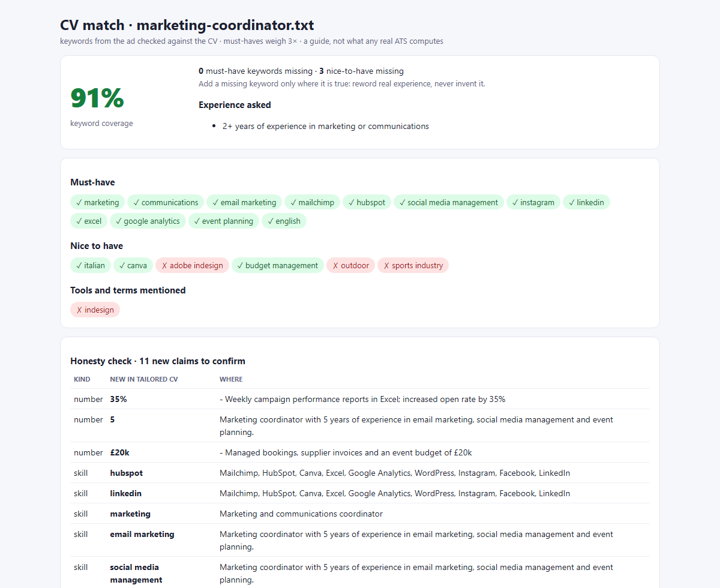Select the 'social media management' must-have chip

pyautogui.click(x=449, y=202)
